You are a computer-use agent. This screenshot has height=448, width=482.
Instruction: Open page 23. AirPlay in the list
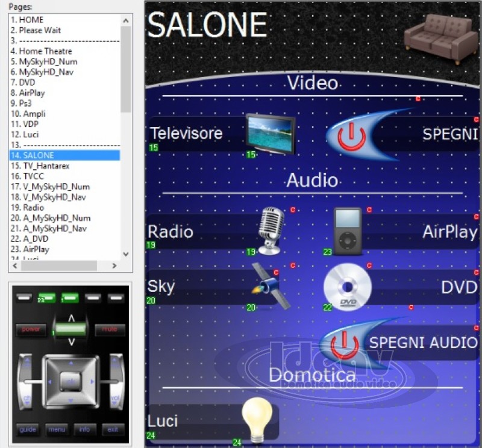point(64,249)
